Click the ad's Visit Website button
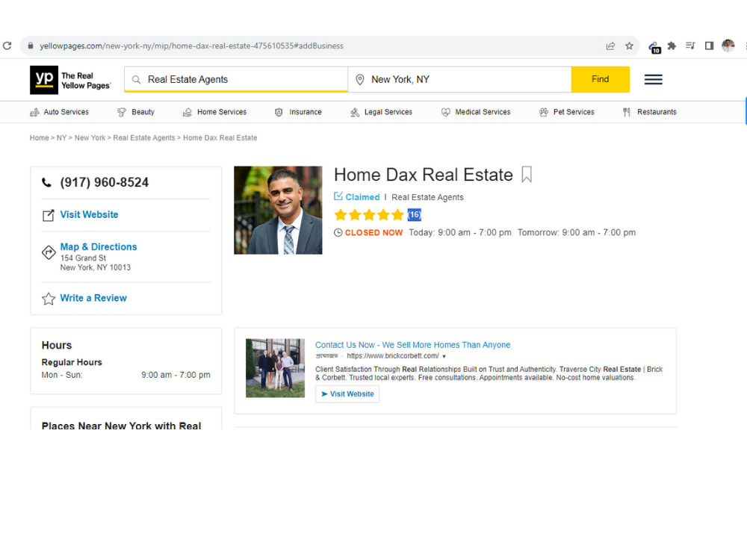Viewport: 747px width, 560px height. point(347,394)
